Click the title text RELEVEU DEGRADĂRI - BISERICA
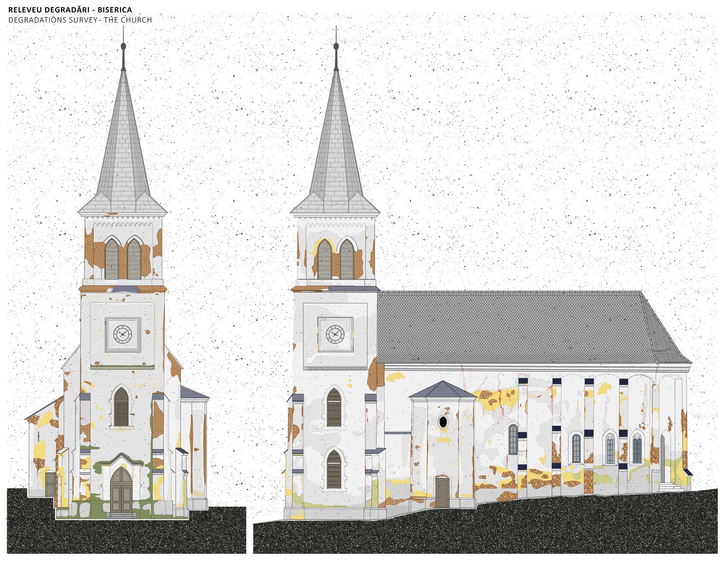 coord(70,10)
